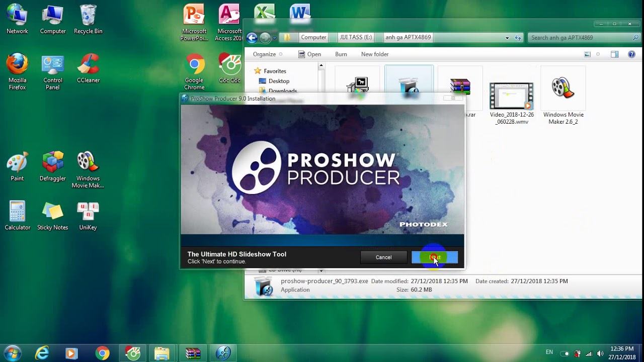The width and height of the screenshot is (644, 362).
Task: Open Windows Movie Maker desktop shortcut
Action: (x=88, y=170)
